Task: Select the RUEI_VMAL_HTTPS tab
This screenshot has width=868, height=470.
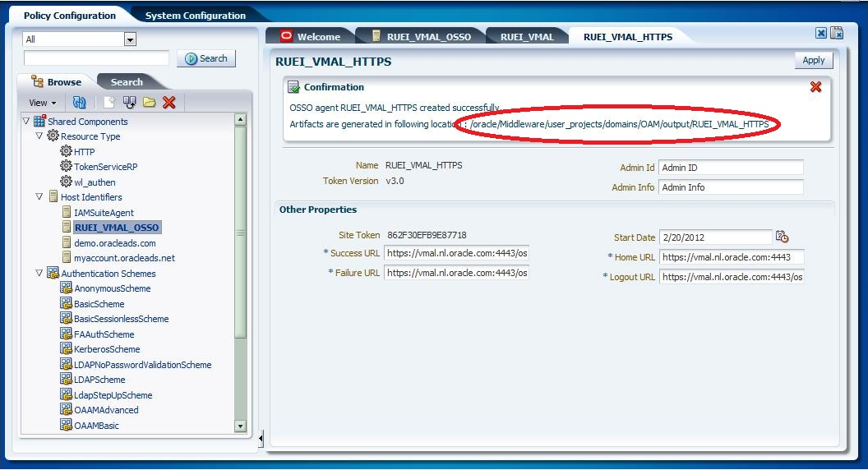Action: [x=628, y=36]
